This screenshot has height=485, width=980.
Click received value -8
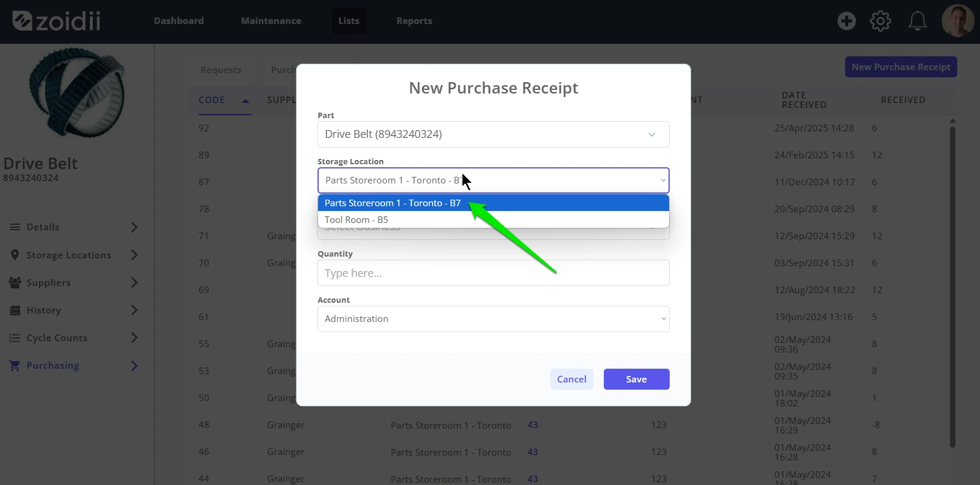[876, 425]
